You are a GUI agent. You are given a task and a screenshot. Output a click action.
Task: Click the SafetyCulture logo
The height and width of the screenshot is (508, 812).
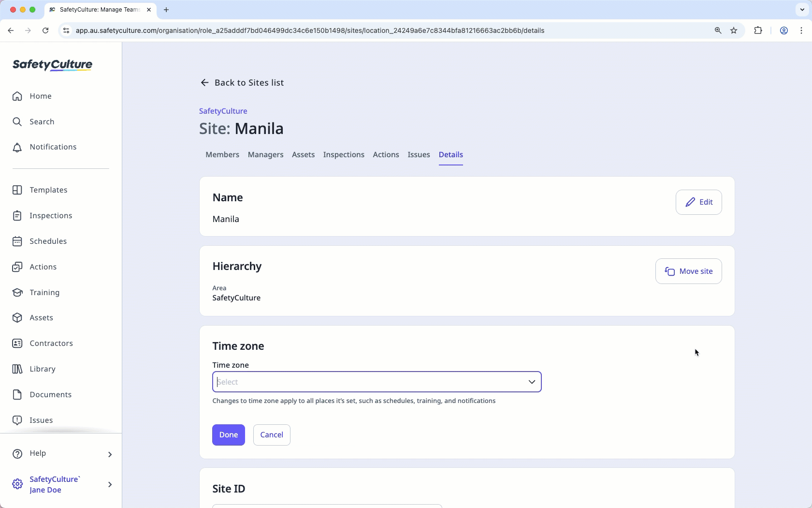coord(53,65)
